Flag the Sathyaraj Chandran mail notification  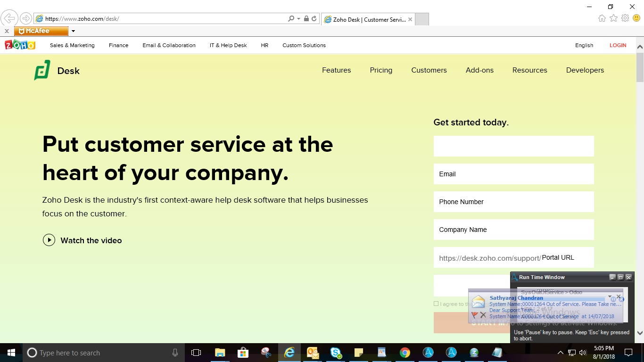[x=474, y=315]
